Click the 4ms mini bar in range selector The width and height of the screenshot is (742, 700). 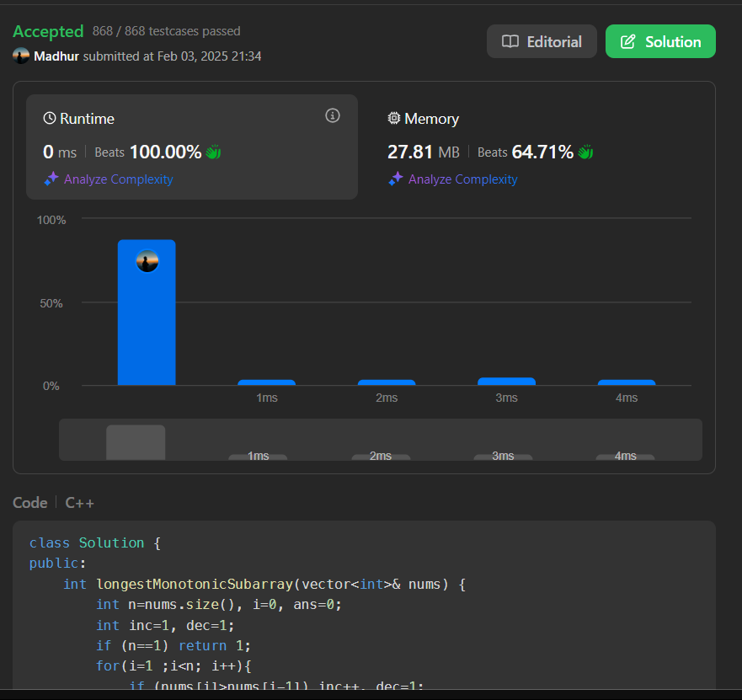pyautogui.click(x=625, y=457)
